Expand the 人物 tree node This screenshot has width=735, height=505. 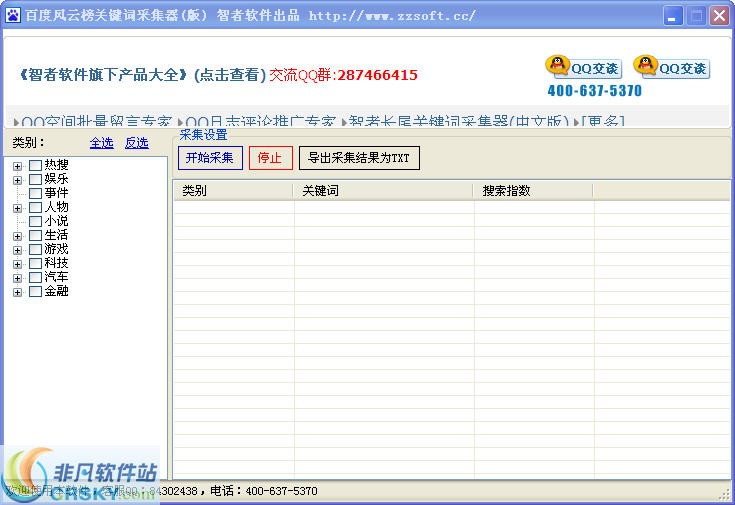[x=17, y=208]
